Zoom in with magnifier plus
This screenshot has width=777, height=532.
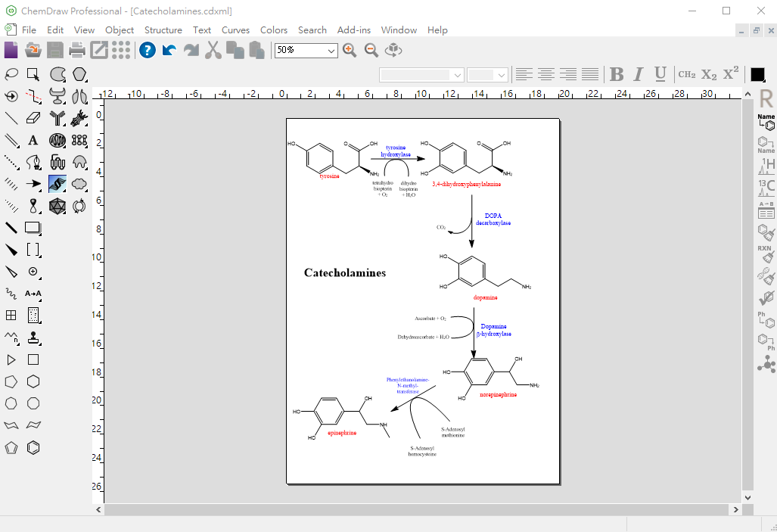point(350,50)
